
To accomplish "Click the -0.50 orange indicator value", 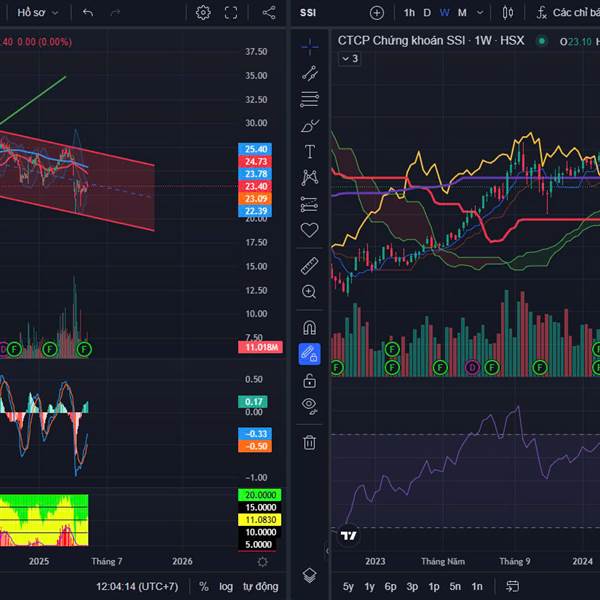I will [255, 446].
